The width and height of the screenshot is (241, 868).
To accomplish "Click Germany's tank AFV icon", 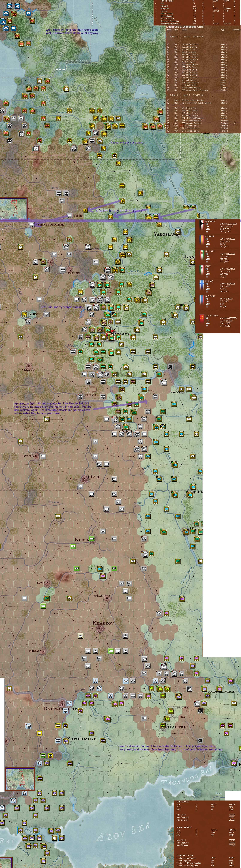I will [x=208, y=229].
